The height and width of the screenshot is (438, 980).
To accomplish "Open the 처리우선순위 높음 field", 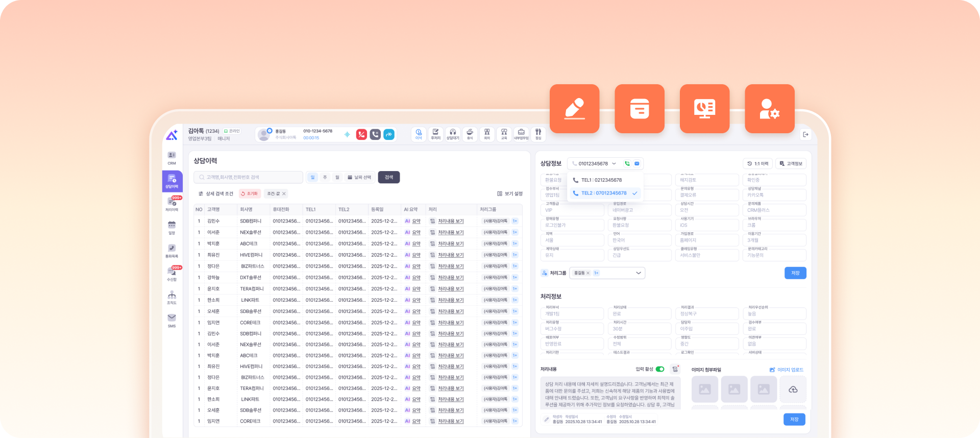I will click(774, 314).
